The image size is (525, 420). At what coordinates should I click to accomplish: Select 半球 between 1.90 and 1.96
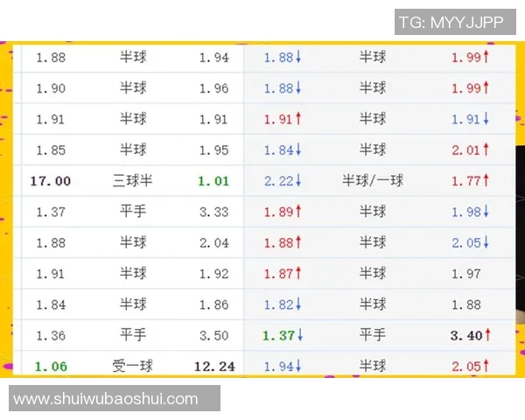coord(133,87)
